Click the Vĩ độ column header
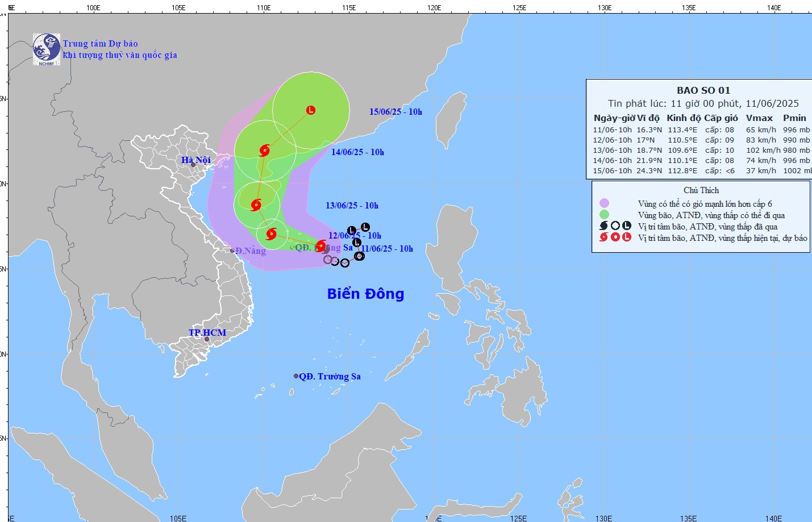 [648, 118]
